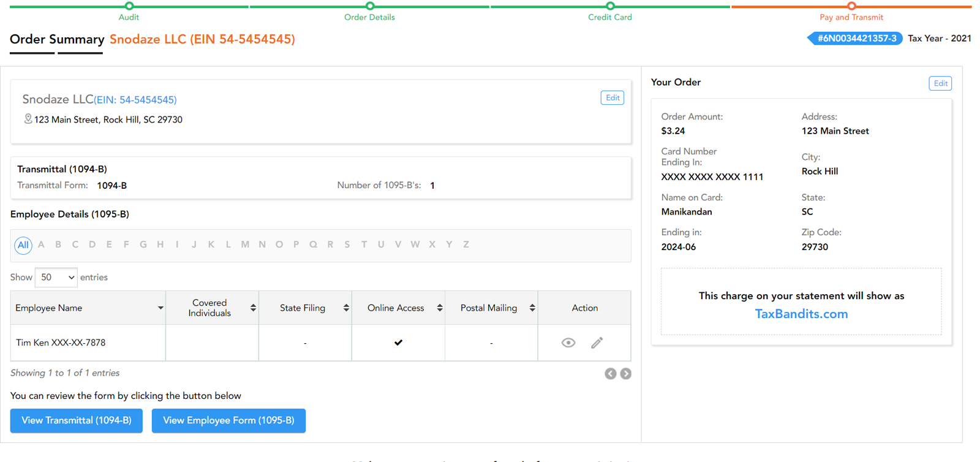Open the Credit Card step label
This screenshot has width=980, height=462.
(610, 17)
